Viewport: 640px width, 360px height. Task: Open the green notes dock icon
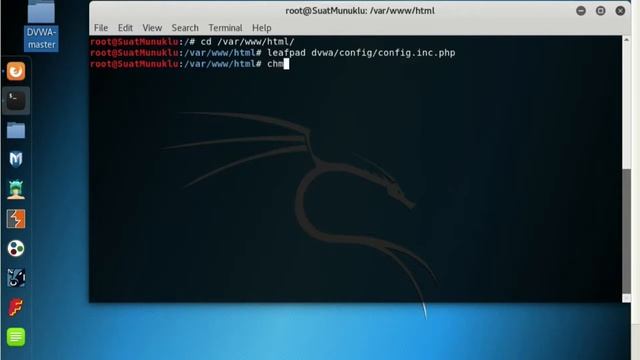16,337
